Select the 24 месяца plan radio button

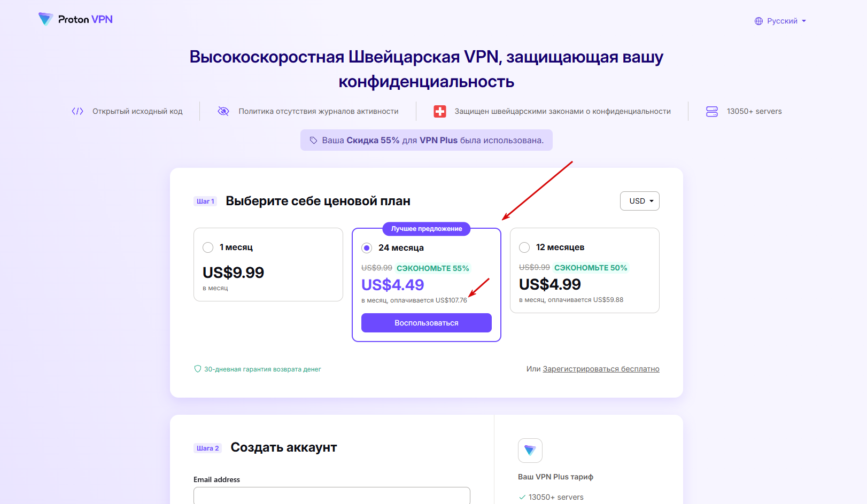click(x=367, y=248)
